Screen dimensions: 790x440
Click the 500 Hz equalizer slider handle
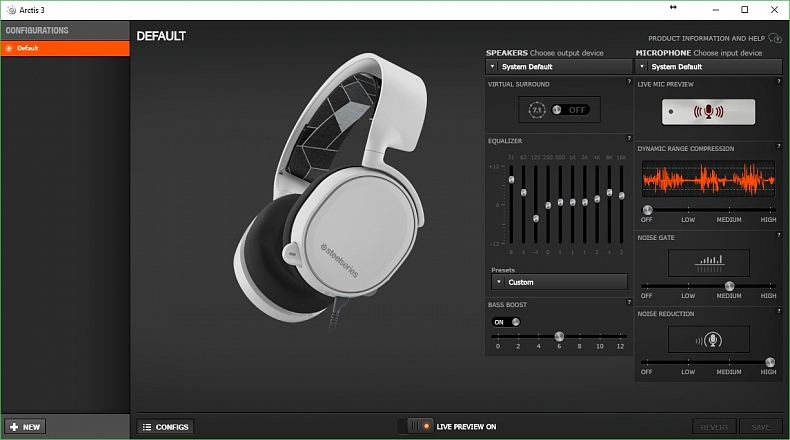pyautogui.click(x=560, y=202)
